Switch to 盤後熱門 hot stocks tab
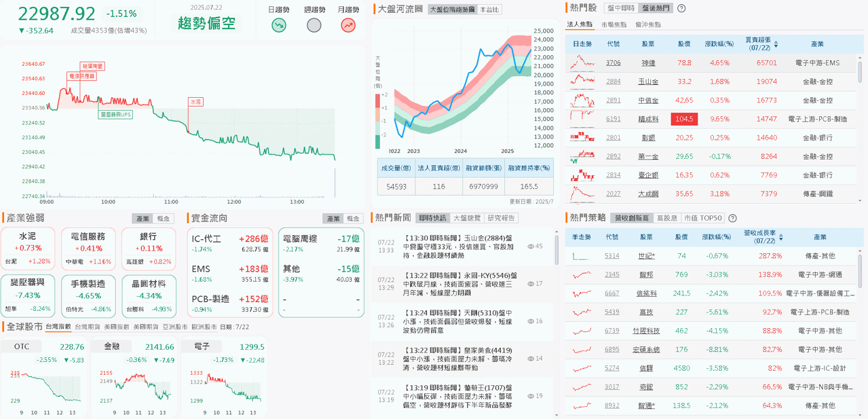868x419 pixels. pos(655,8)
